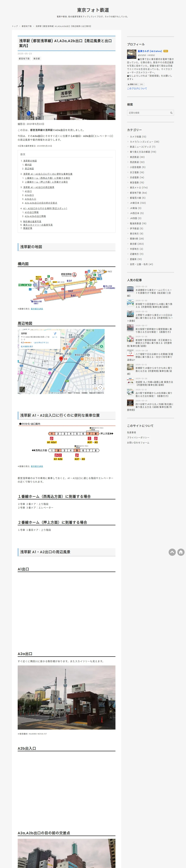Click the 読者になる subscribe button
This screenshot has width=186, height=868.
(x=133, y=85)
